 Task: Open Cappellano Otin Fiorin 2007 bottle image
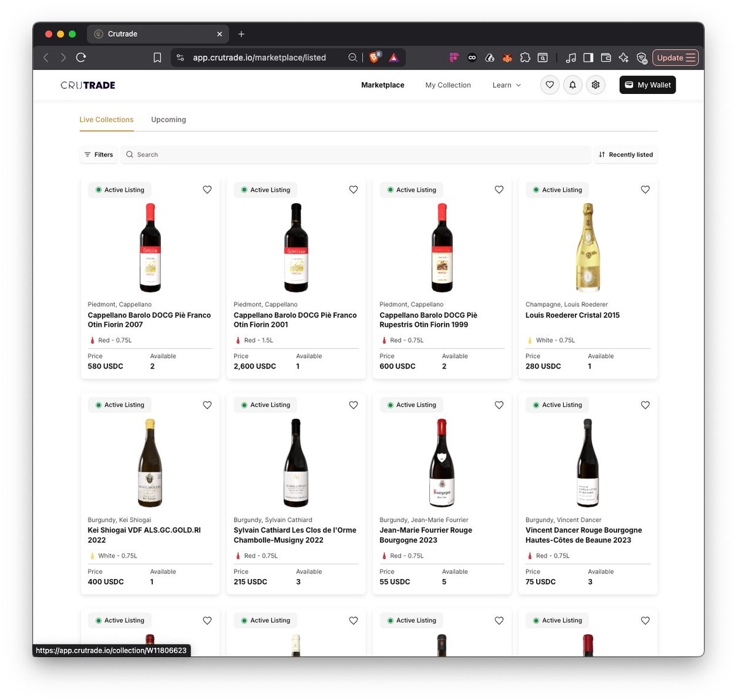(150, 247)
